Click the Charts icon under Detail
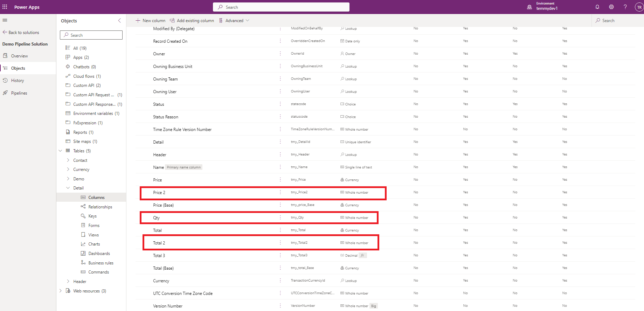The image size is (644, 311). [x=83, y=244]
